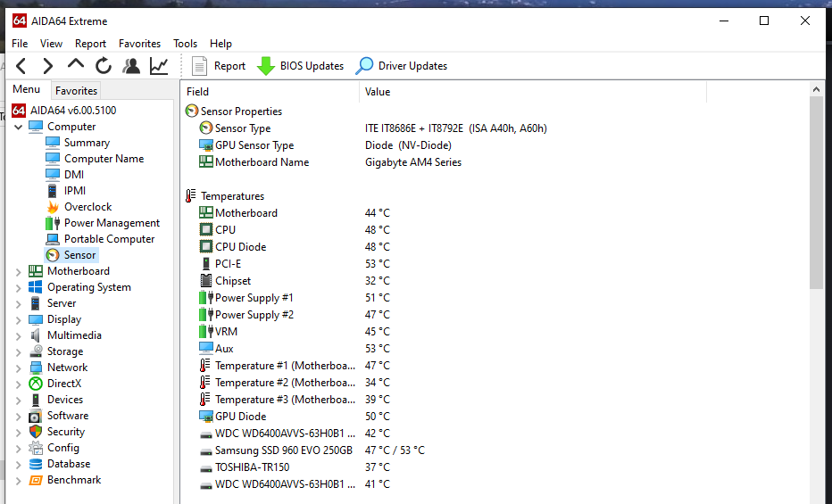
Task: Open the Help menu
Action: [x=220, y=44]
